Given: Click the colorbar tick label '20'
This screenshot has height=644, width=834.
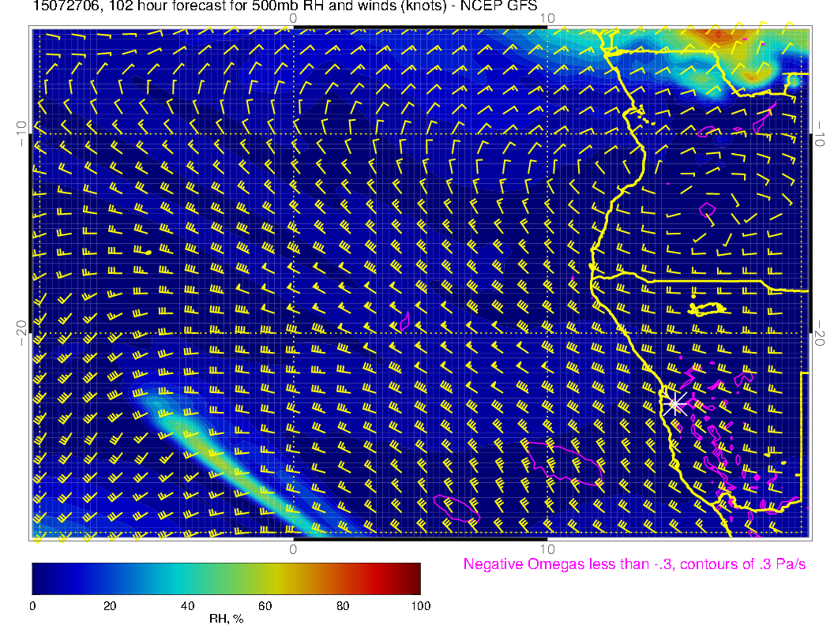Looking at the screenshot, I should [110, 605].
